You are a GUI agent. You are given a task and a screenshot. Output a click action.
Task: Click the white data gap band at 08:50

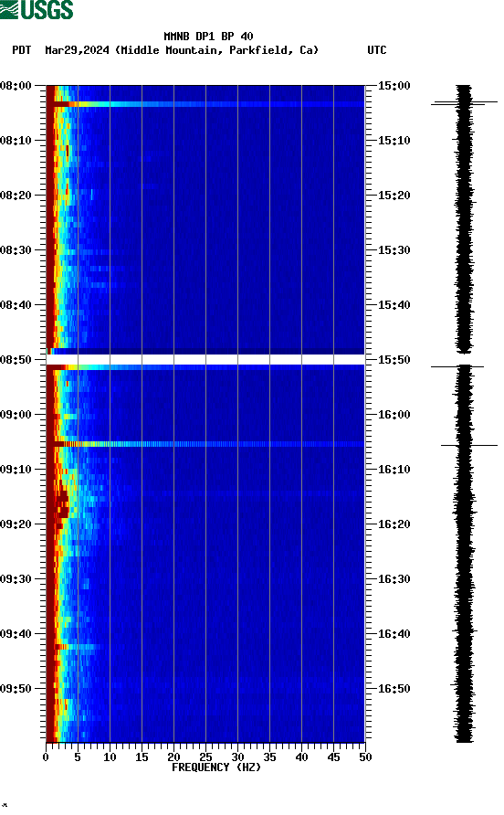205,360
